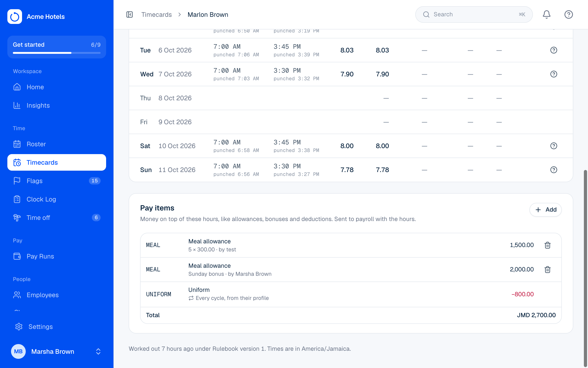The height and width of the screenshot is (368, 588).
Task: Select the Fri 9 Oct 2026 row
Action: [x=351, y=122]
